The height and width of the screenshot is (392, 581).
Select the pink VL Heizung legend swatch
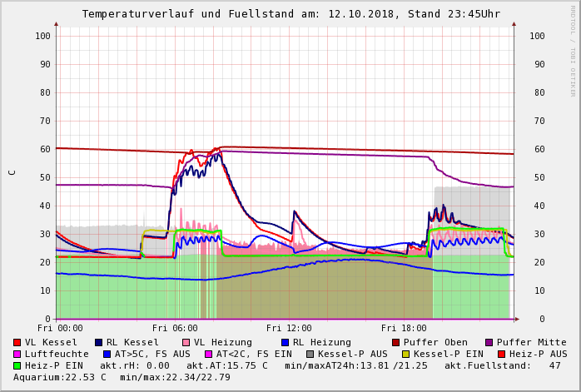click(x=186, y=342)
